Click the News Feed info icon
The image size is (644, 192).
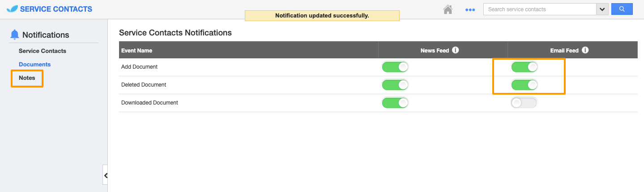point(455,50)
